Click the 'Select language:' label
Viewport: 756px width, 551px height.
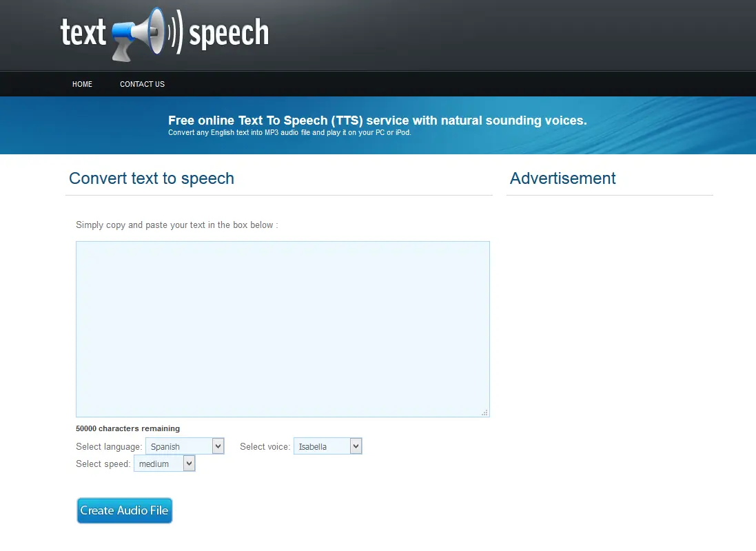[109, 447]
